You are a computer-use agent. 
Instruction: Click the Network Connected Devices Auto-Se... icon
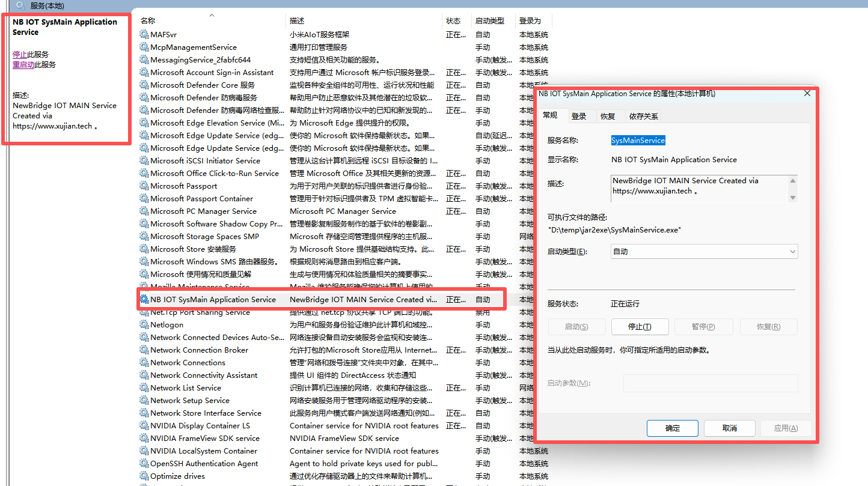point(144,338)
